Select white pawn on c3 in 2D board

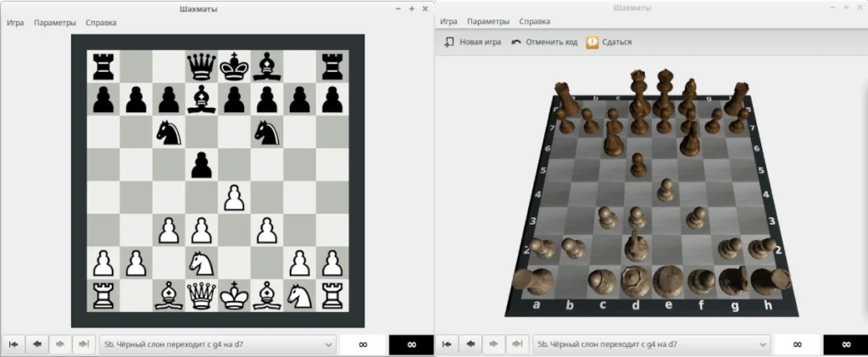point(169,231)
